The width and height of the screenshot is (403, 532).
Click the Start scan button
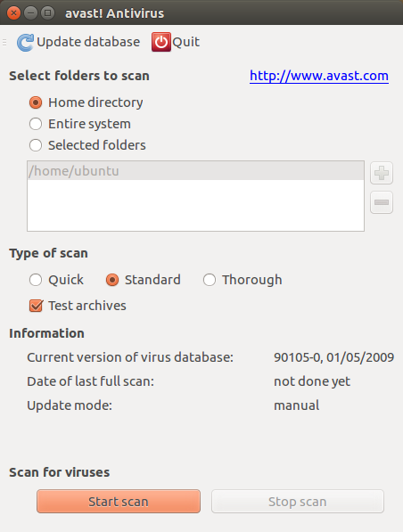[119, 501]
